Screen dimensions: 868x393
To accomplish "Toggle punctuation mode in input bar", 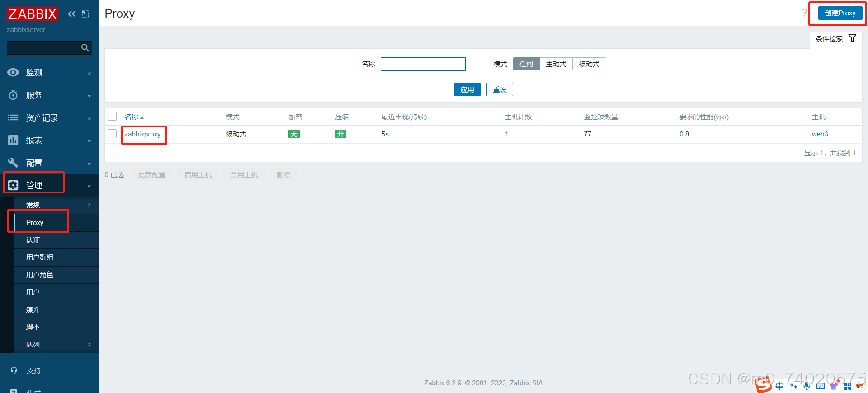I will [793, 386].
